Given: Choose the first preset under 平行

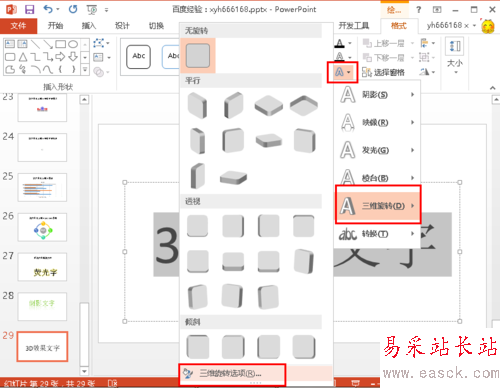Looking at the screenshot, I should coord(197,106).
